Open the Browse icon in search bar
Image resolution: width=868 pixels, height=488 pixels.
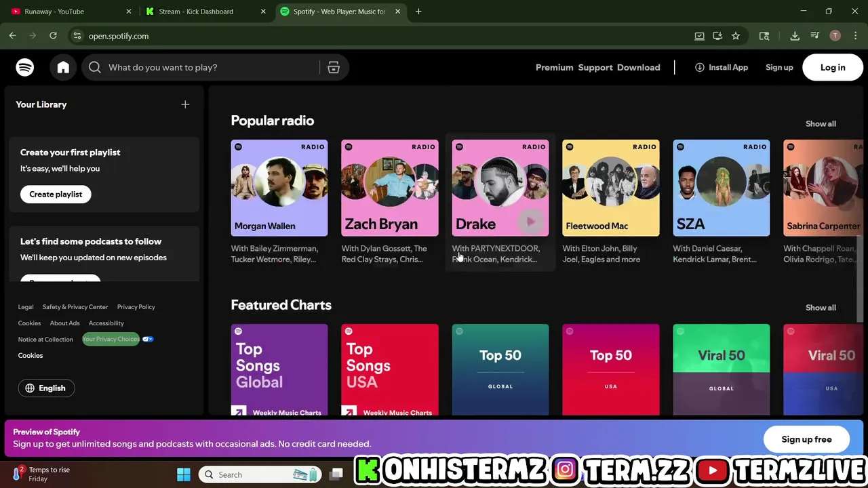334,67
